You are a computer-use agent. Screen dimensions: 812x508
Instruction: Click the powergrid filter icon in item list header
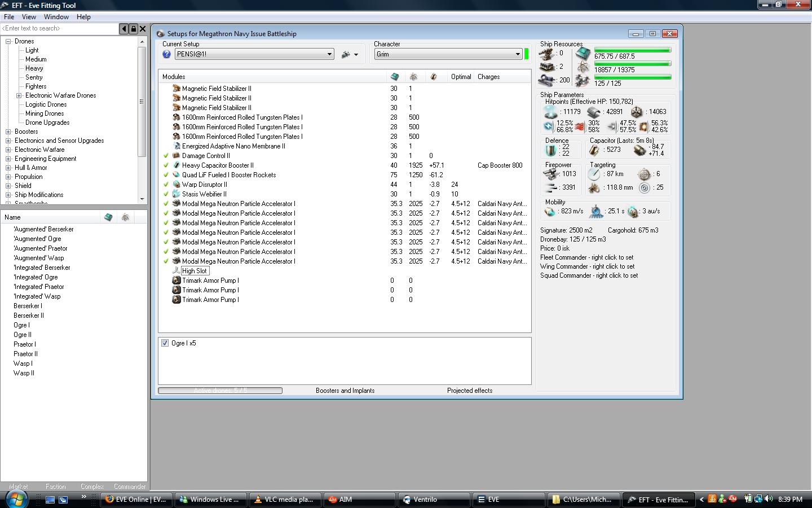(126, 217)
